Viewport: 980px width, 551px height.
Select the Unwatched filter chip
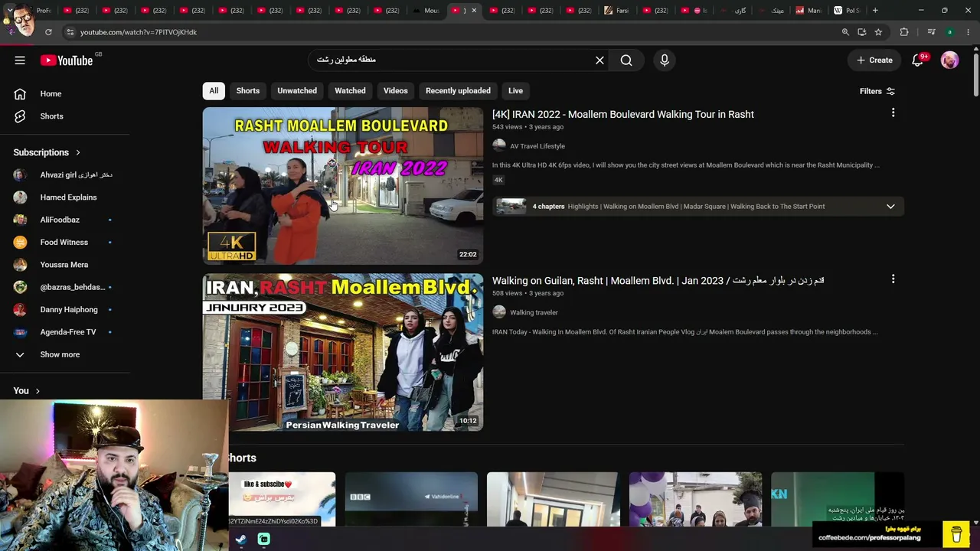(297, 91)
